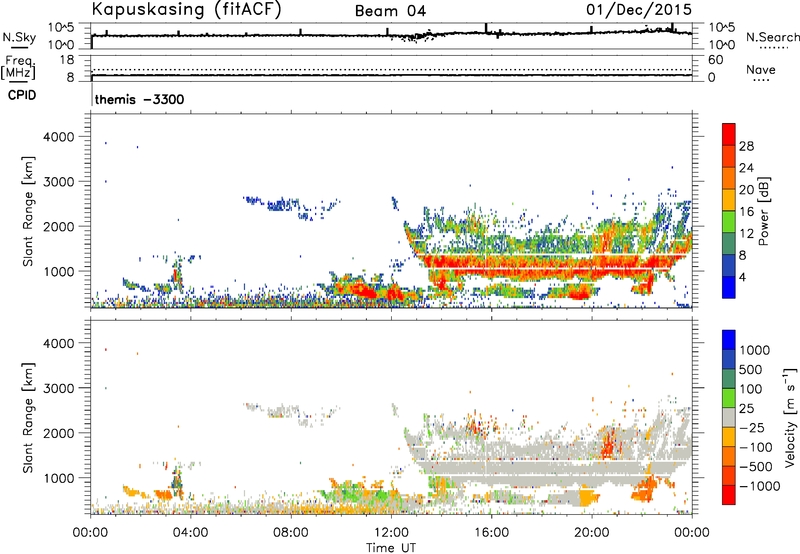The height and width of the screenshot is (554, 800).
Task: Click the 16:00 time tick label
Action: [491, 533]
